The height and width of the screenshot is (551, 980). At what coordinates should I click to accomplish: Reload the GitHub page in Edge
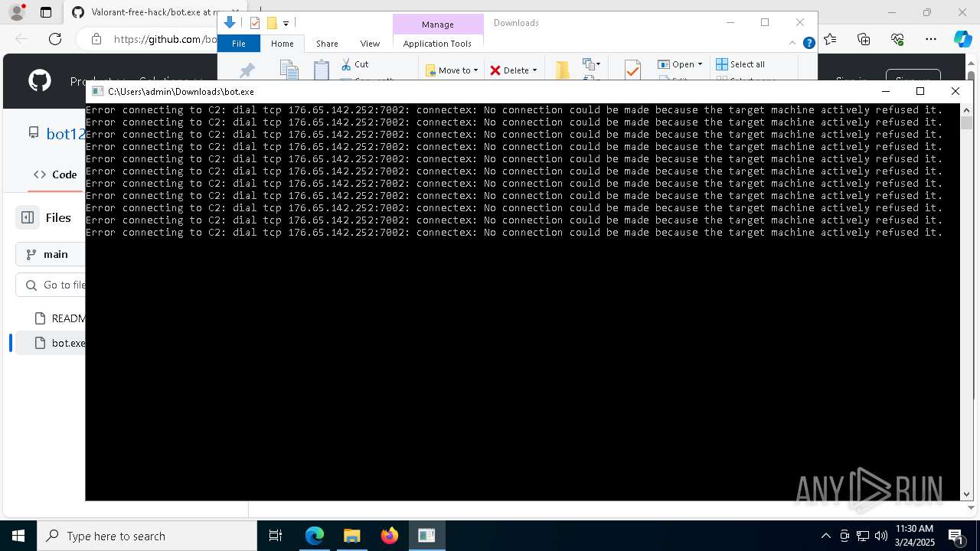[55, 39]
